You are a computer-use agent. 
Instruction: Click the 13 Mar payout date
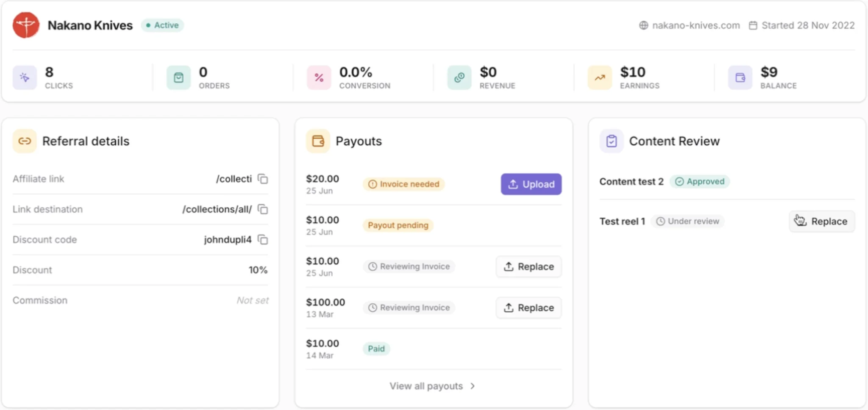pyautogui.click(x=320, y=314)
